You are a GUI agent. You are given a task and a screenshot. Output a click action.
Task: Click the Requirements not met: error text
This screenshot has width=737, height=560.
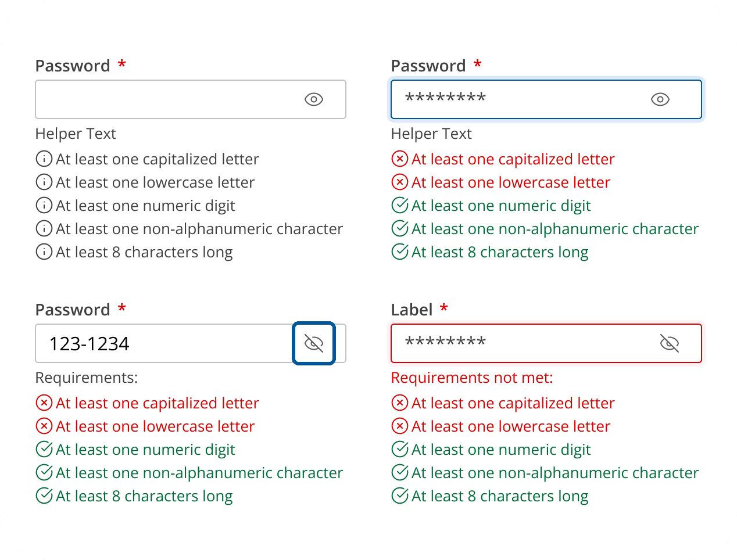pos(472,378)
